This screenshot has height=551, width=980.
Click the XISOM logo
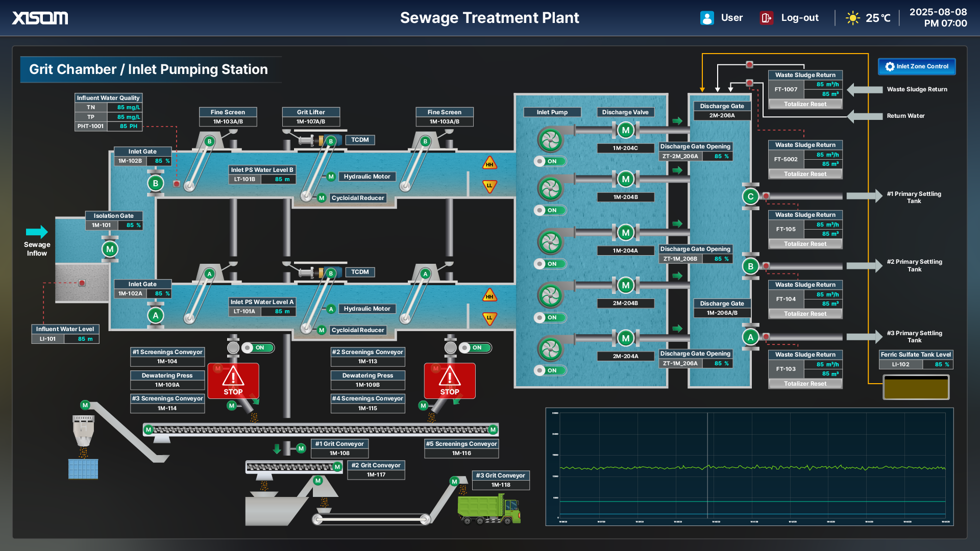pyautogui.click(x=40, y=18)
